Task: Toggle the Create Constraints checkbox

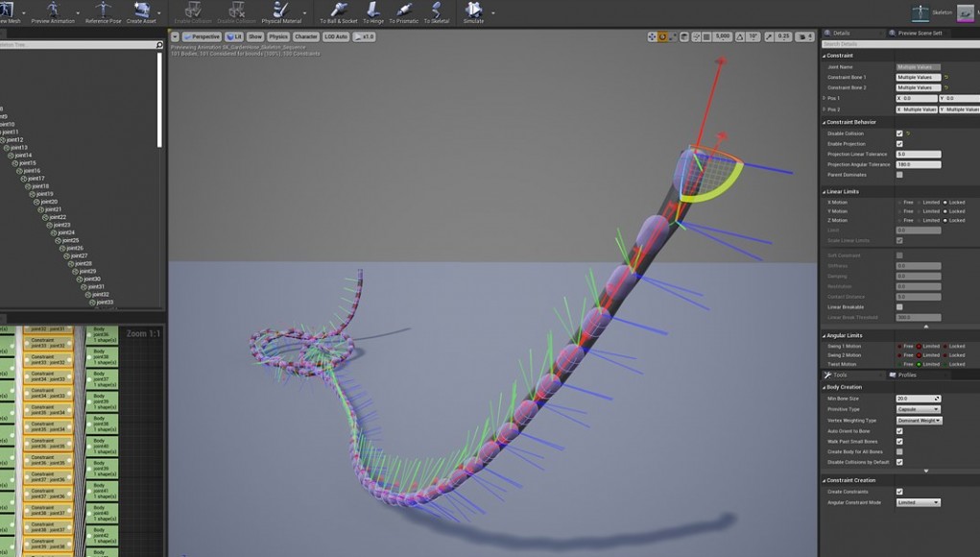Action: click(899, 492)
